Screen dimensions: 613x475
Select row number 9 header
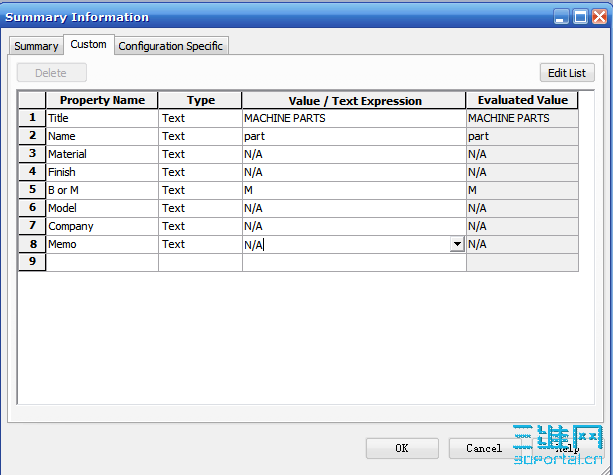coord(32,262)
